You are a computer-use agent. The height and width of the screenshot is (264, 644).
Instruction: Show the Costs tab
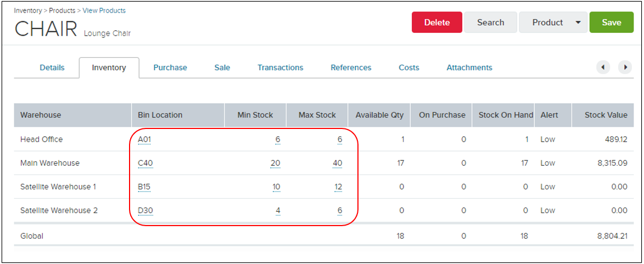(x=409, y=68)
